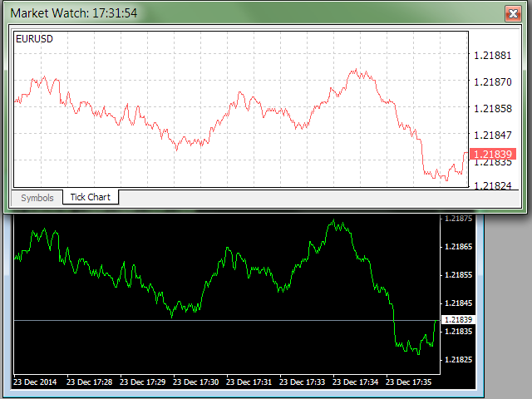Click the 23 Dec 2014 date label
This screenshot has height=399, width=532.
pyautogui.click(x=37, y=383)
